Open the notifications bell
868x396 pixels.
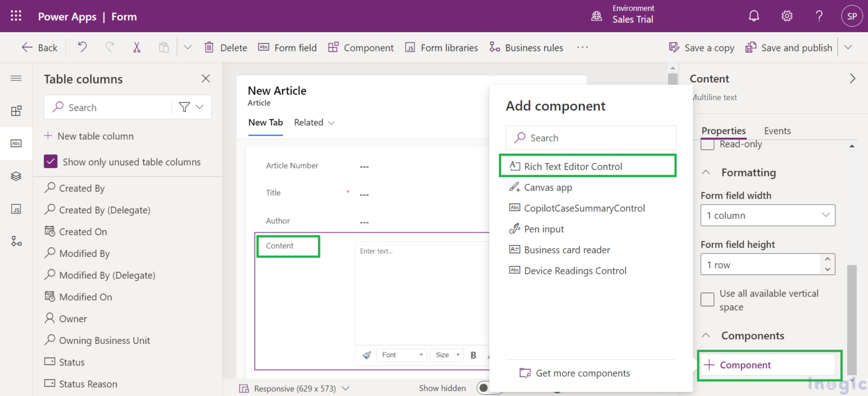tap(754, 16)
